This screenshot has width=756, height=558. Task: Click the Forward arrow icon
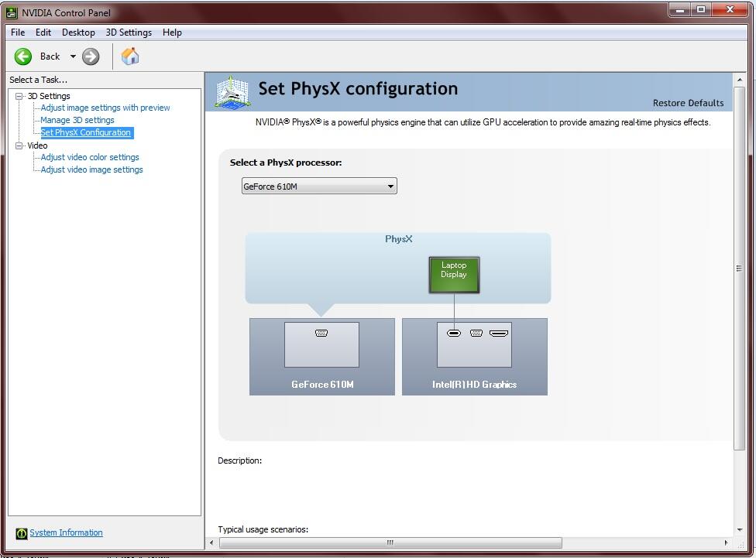tap(91, 56)
